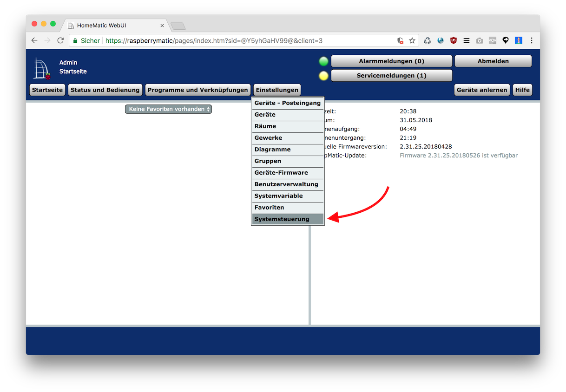Choose Geräte-Firmware in the dropdown menu
The height and width of the screenshot is (392, 566).
coord(288,173)
